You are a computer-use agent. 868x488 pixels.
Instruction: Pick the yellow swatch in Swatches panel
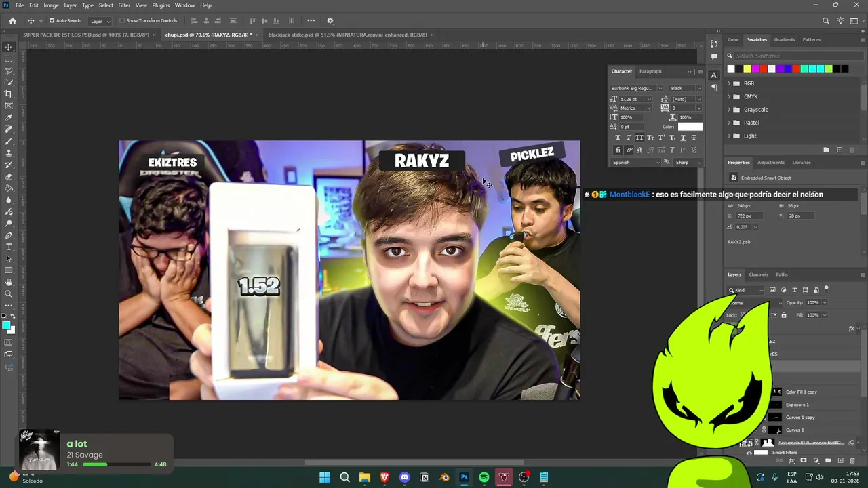point(747,68)
